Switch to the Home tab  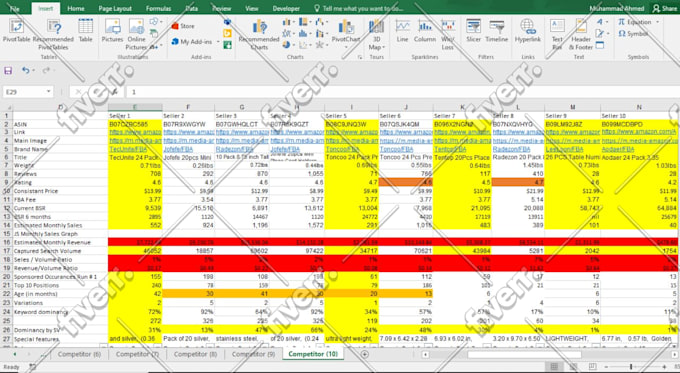point(76,8)
